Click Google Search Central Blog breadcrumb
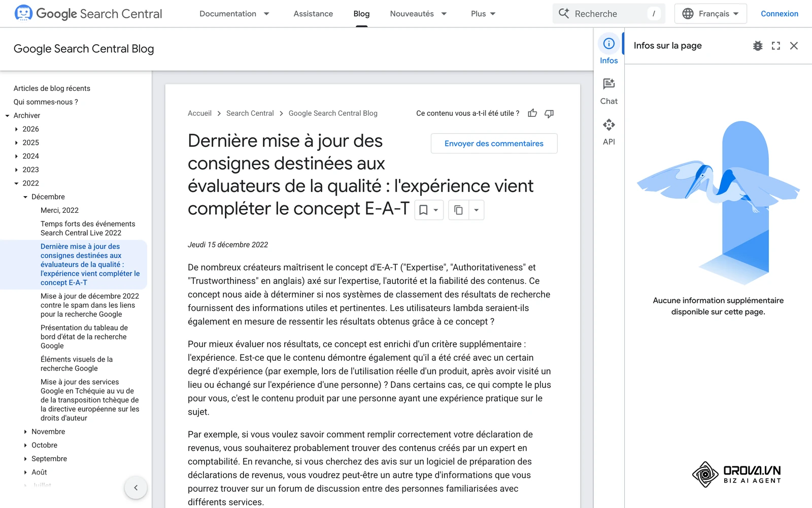Screen dimensions: 812x508 [333, 113]
